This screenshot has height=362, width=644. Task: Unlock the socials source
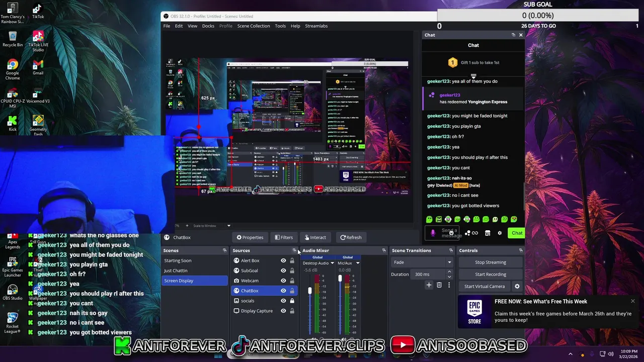point(292,301)
